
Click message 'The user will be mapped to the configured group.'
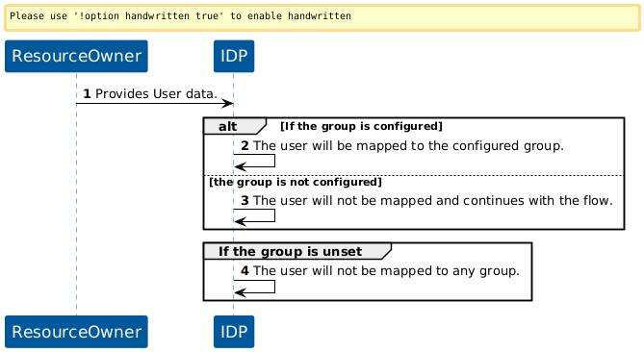pyautogui.click(x=408, y=145)
